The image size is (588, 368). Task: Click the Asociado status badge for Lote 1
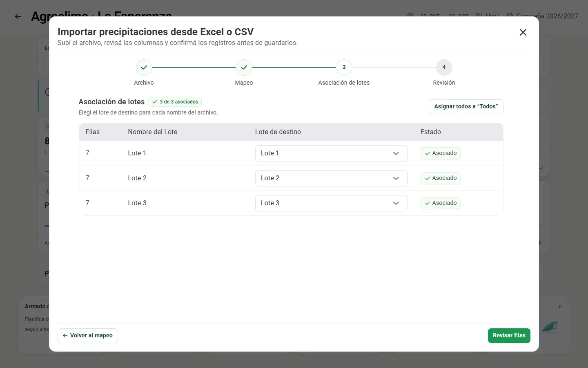pyautogui.click(x=441, y=153)
